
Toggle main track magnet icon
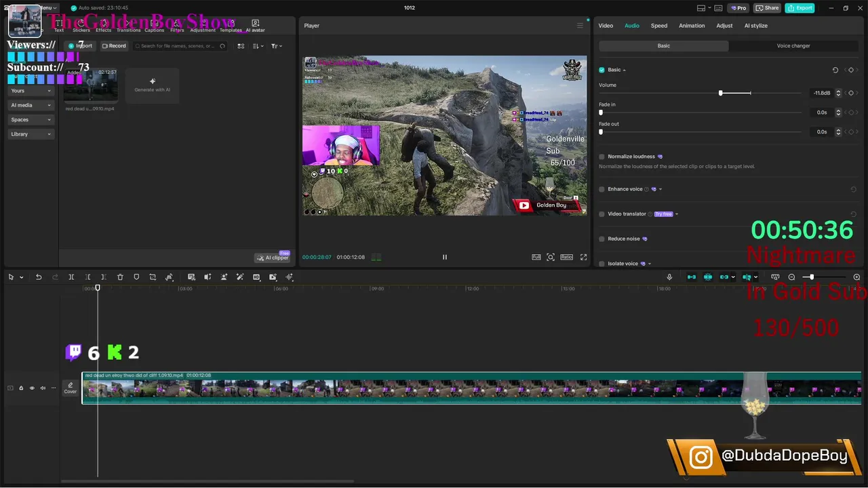click(692, 277)
